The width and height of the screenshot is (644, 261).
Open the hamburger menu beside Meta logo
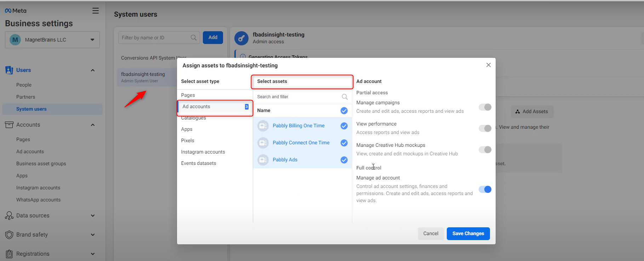pyautogui.click(x=96, y=11)
